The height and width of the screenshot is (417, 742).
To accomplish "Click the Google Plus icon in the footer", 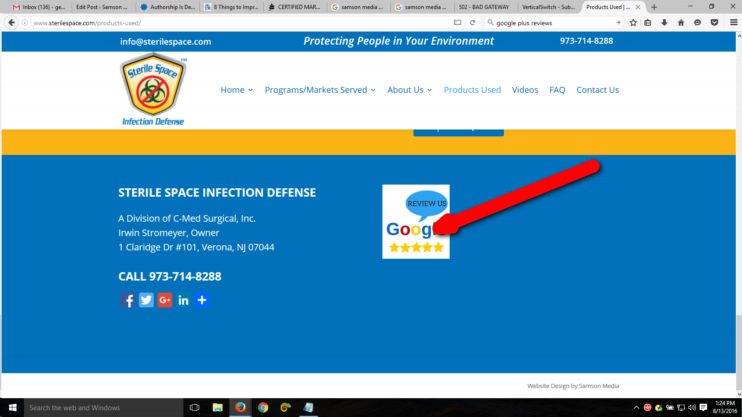I will 165,300.
